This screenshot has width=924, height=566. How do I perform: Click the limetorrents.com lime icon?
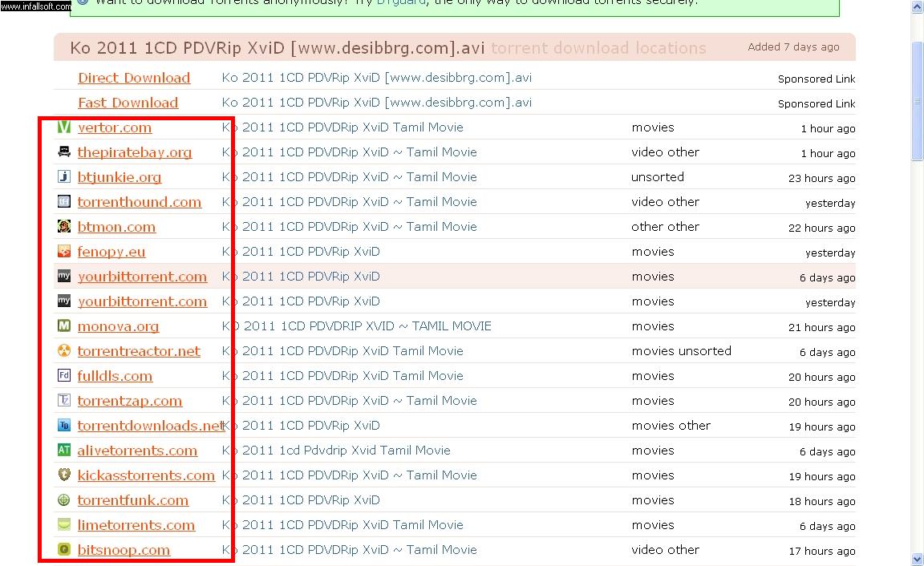(x=63, y=525)
